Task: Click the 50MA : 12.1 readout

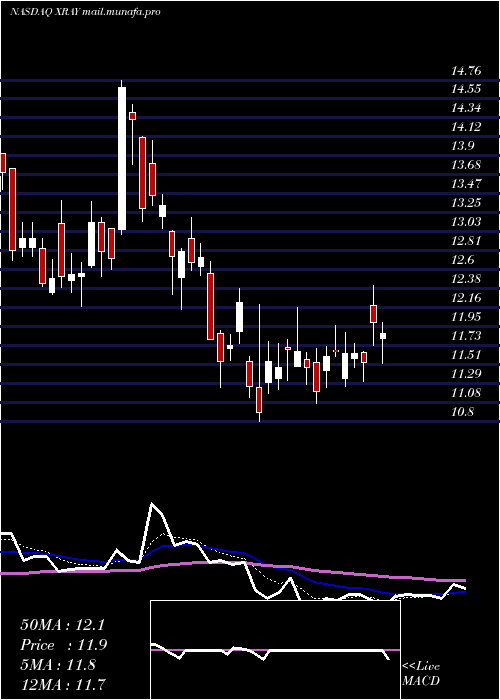Action: (x=62, y=625)
